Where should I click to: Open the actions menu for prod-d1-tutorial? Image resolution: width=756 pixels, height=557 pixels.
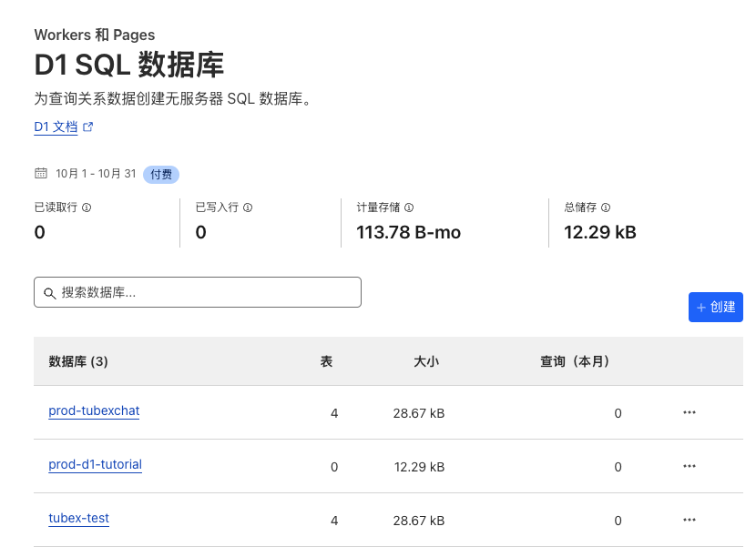tap(689, 466)
